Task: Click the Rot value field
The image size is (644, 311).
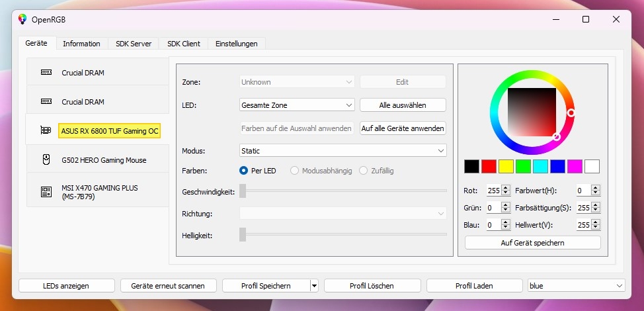Action: [494, 191]
